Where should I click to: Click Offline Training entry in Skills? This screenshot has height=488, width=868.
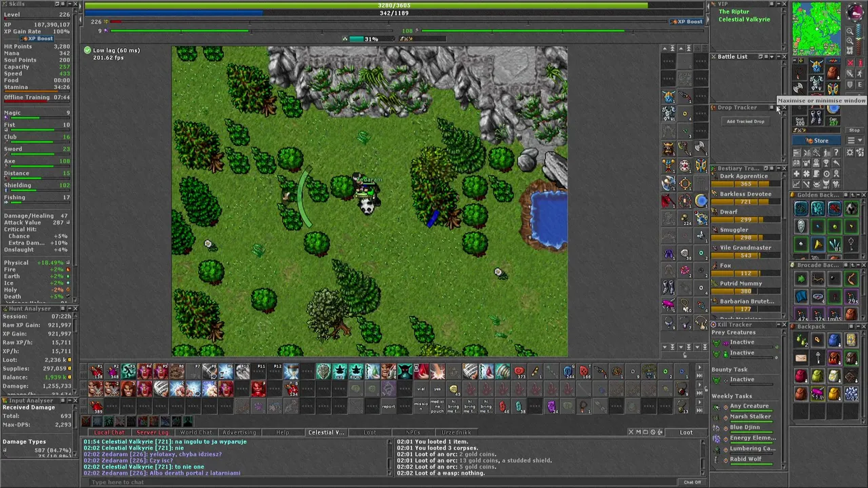[x=37, y=98]
